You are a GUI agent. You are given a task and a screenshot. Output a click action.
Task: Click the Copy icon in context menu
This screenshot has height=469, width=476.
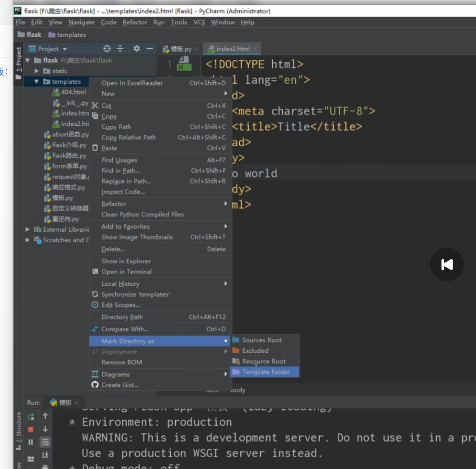tap(95, 116)
